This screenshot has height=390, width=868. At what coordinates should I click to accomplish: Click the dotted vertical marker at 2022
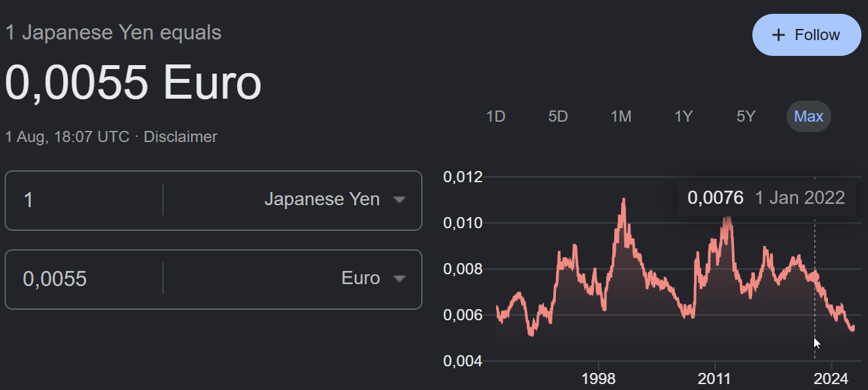tap(815, 276)
